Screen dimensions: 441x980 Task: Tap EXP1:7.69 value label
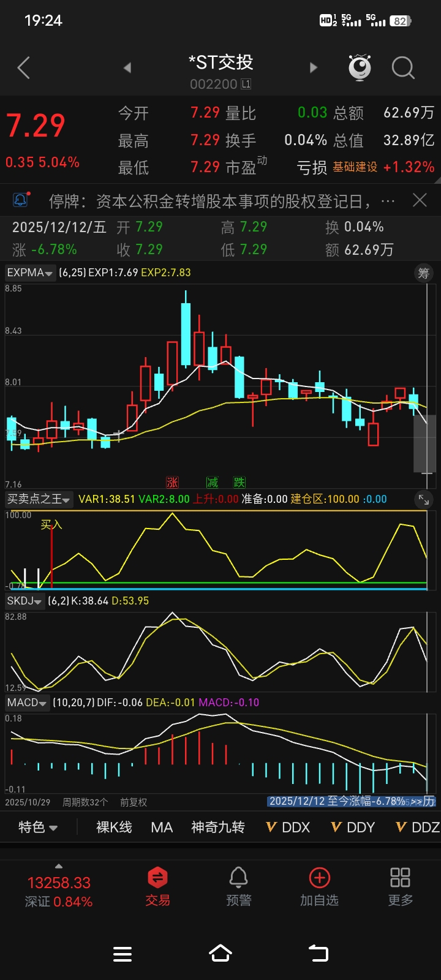113,273
